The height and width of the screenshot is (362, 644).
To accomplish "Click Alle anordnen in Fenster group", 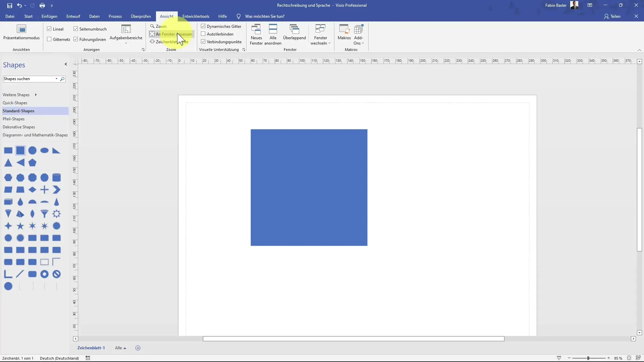I will click(x=273, y=35).
